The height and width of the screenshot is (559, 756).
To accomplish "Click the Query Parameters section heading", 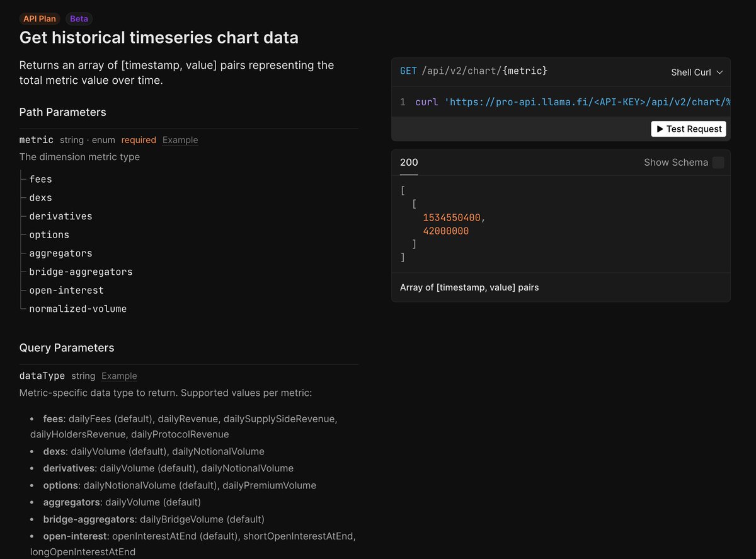I will pos(67,348).
